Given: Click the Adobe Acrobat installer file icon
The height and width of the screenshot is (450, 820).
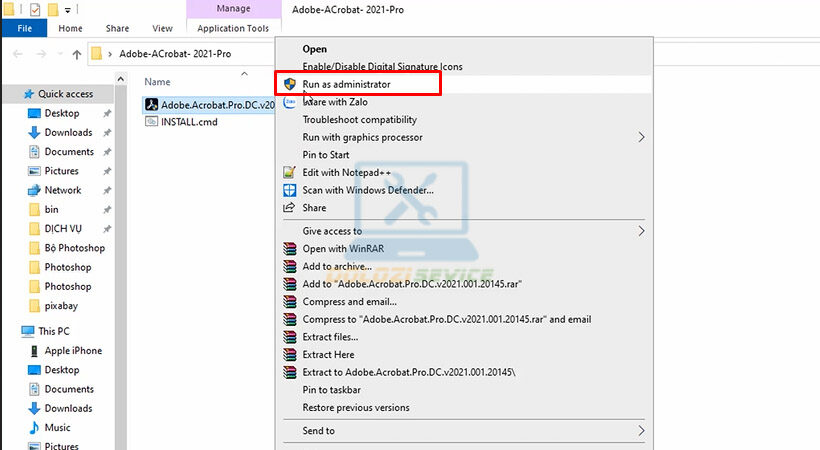Looking at the screenshot, I should [151, 104].
